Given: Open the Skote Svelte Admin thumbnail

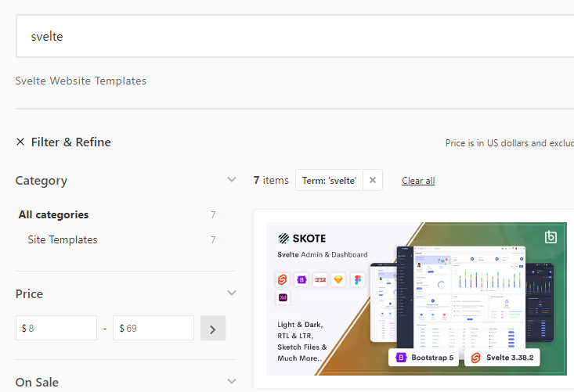Looking at the screenshot, I should click(x=417, y=299).
